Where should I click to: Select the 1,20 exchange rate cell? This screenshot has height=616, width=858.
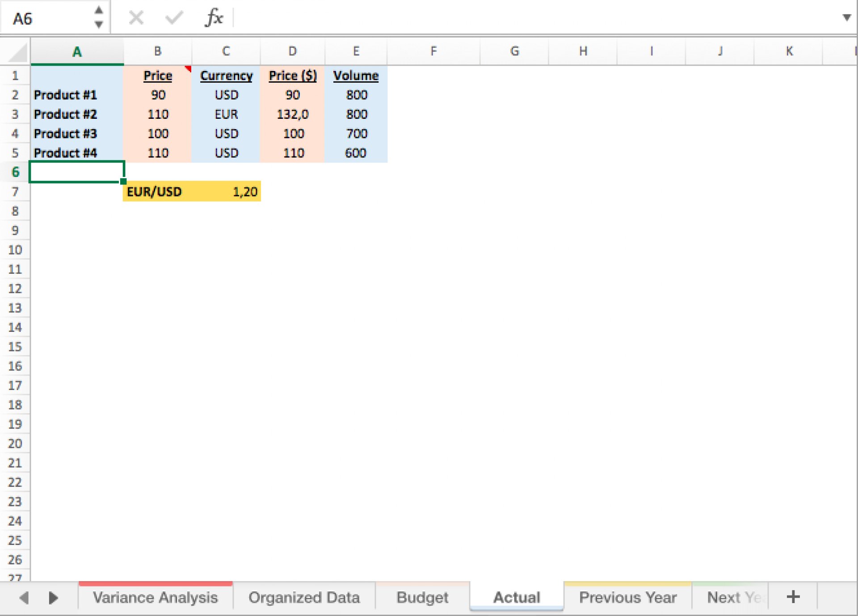(226, 192)
